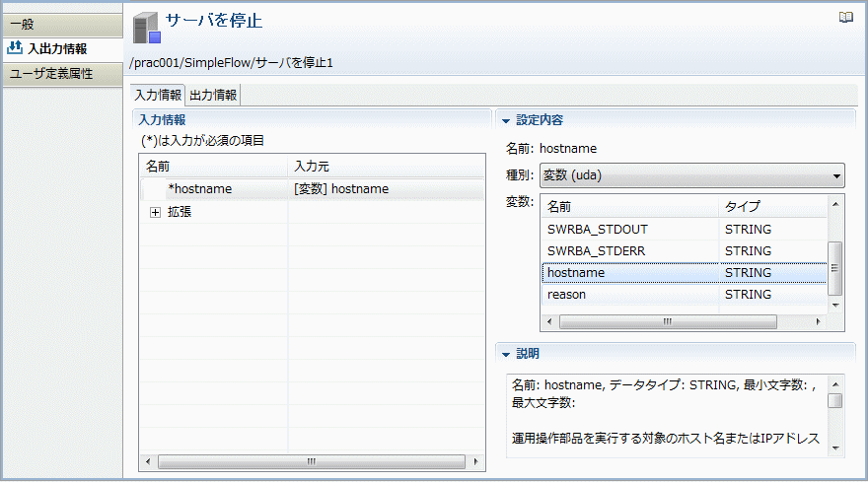The height and width of the screenshot is (482, 868).
Task: Click the input table horizontal scrollbar thumb
Action: pyautogui.click(x=312, y=461)
